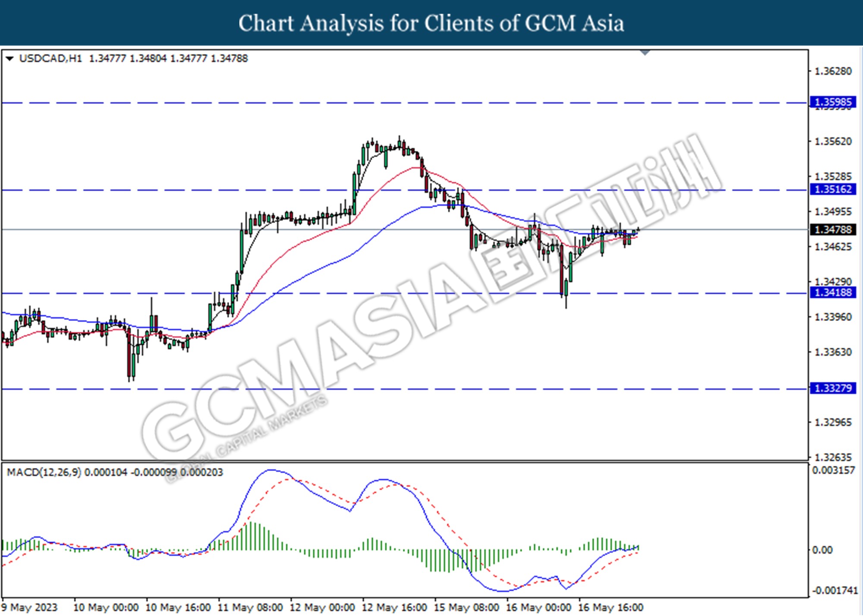Click the MACD(12,26,9) indicator label
Image resolution: width=863 pixels, height=616 pixels.
click(x=44, y=472)
